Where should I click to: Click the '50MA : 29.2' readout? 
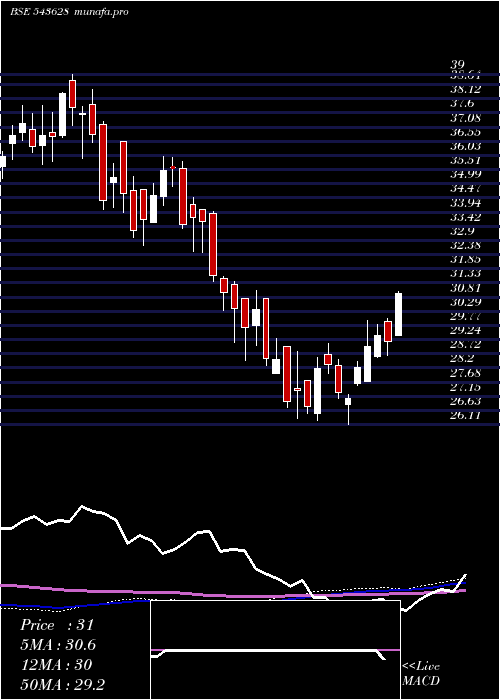point(62,684)
